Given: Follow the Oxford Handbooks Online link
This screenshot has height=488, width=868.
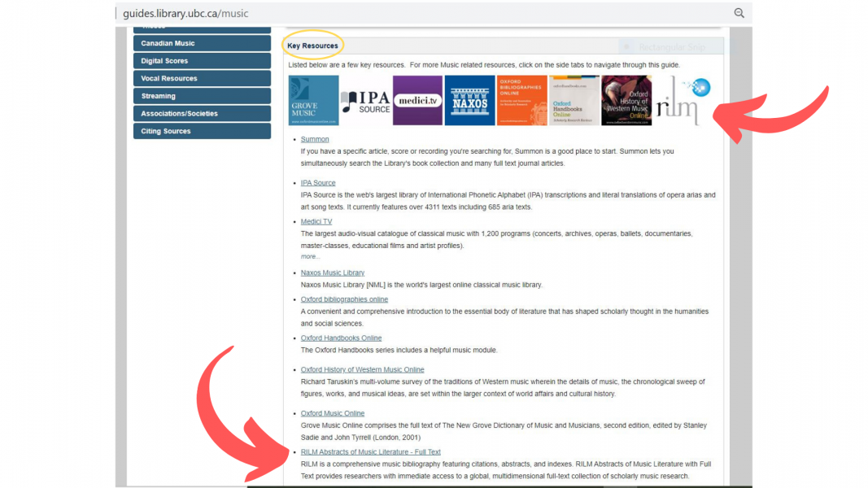Looking at the screenshot, I should point(341,338).
